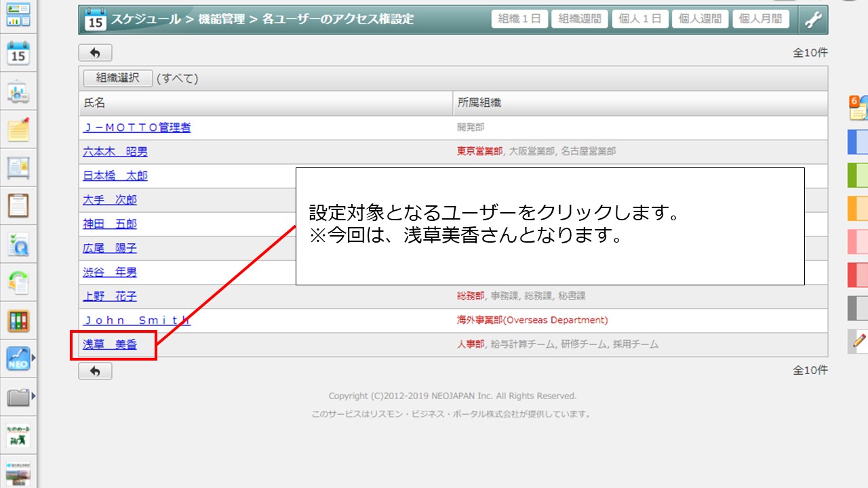Expand the folder icon submenu arrow

click(x=33, y=396)
